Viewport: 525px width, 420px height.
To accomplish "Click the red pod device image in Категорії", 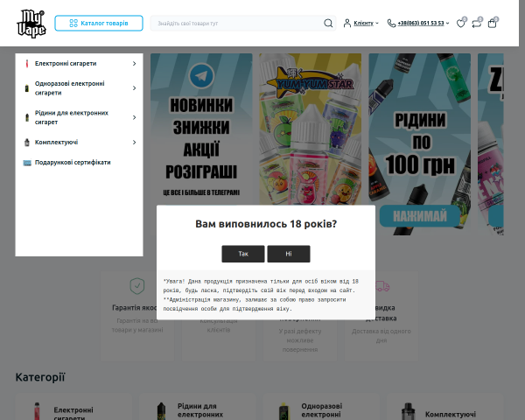I will (37, 411).
